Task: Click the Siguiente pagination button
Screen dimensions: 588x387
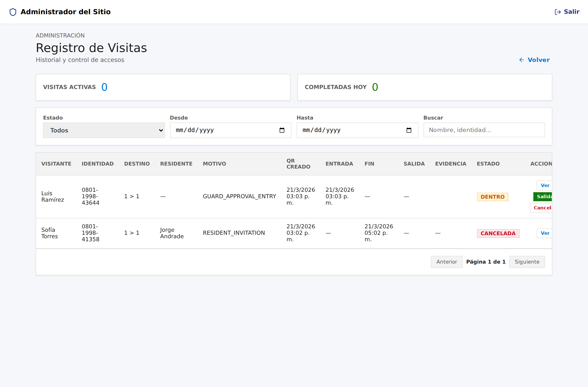Action: (x=527, y=262)
